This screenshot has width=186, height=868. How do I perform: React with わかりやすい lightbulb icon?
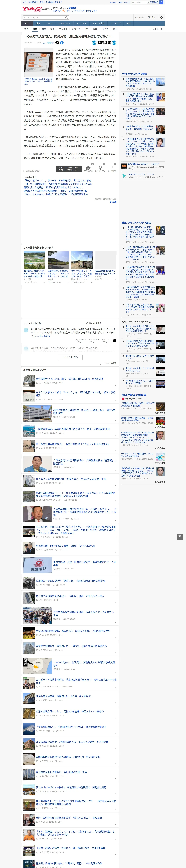tap(100, 168)
